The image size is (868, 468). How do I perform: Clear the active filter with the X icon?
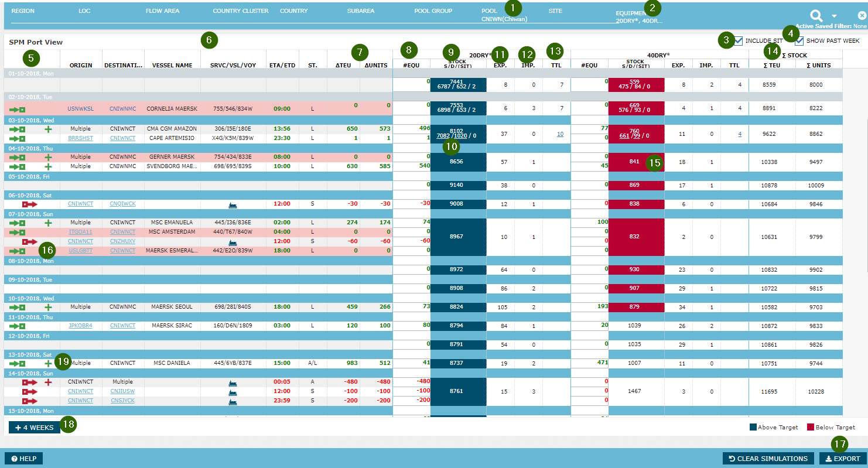point(862,16)
